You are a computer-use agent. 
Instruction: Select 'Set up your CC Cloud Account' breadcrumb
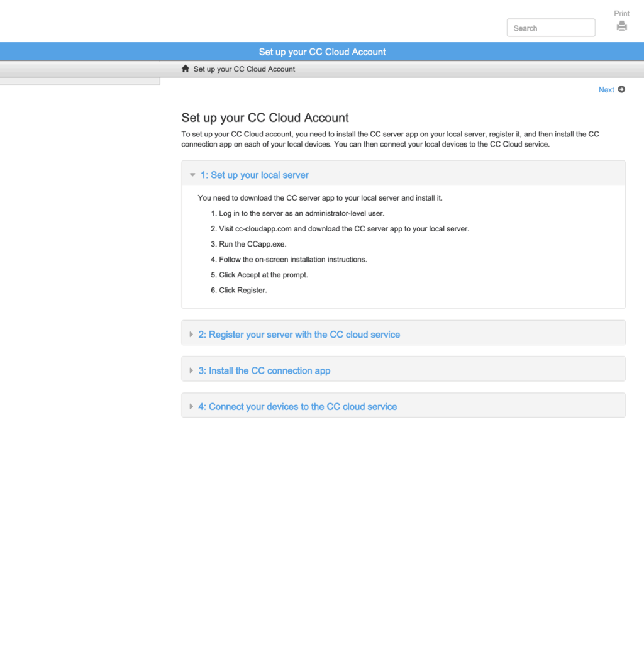pos(244,69)
